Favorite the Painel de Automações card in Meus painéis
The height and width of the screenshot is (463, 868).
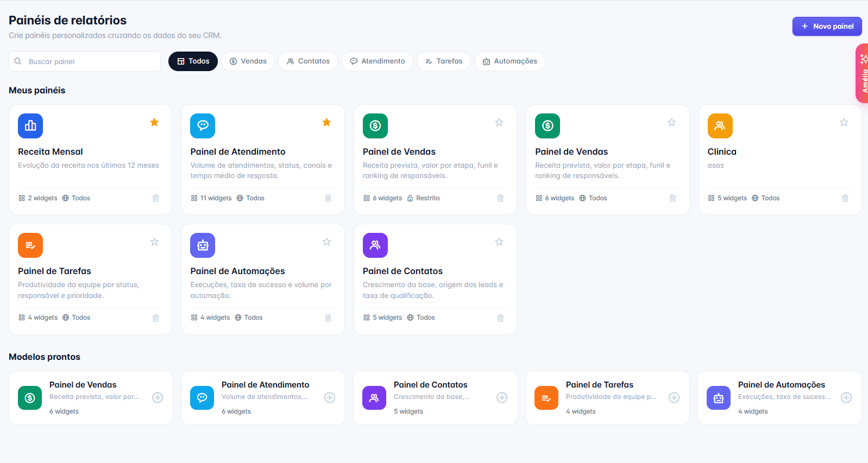click(326, 242)
